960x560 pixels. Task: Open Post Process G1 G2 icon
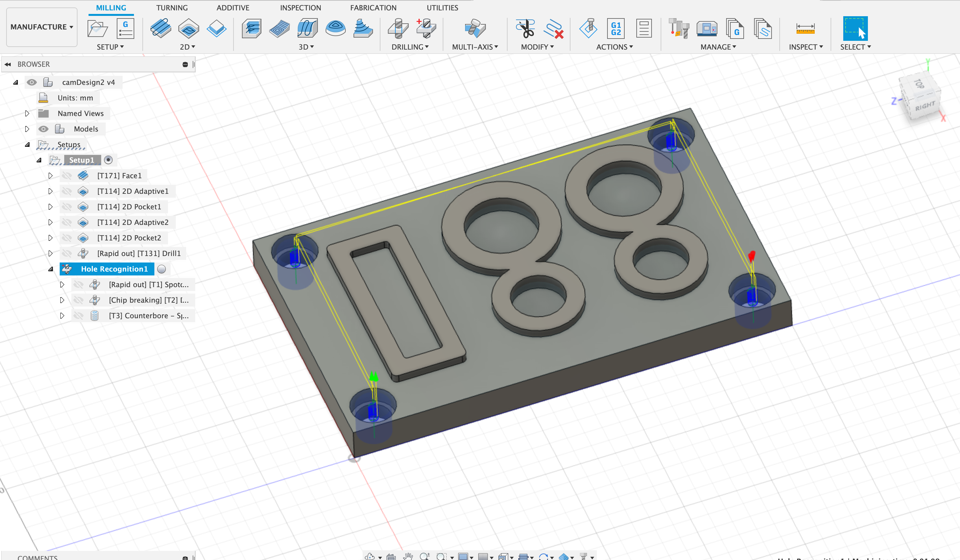[x=616, y=29]
